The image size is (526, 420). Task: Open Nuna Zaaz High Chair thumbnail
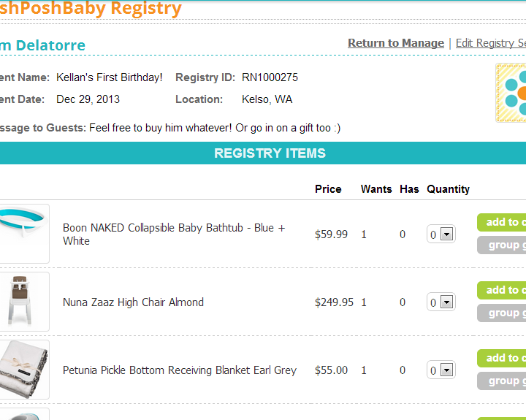(x=24, y=302)
